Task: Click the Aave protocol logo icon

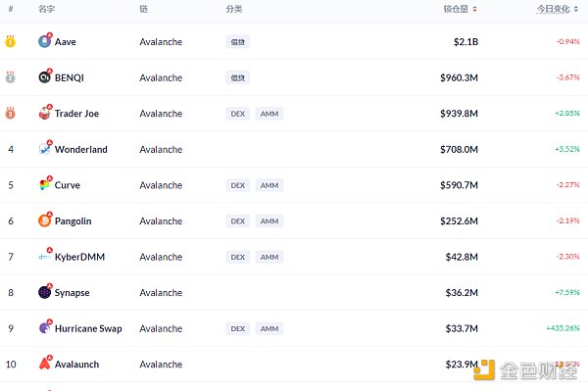Action: tap(45, 41)
